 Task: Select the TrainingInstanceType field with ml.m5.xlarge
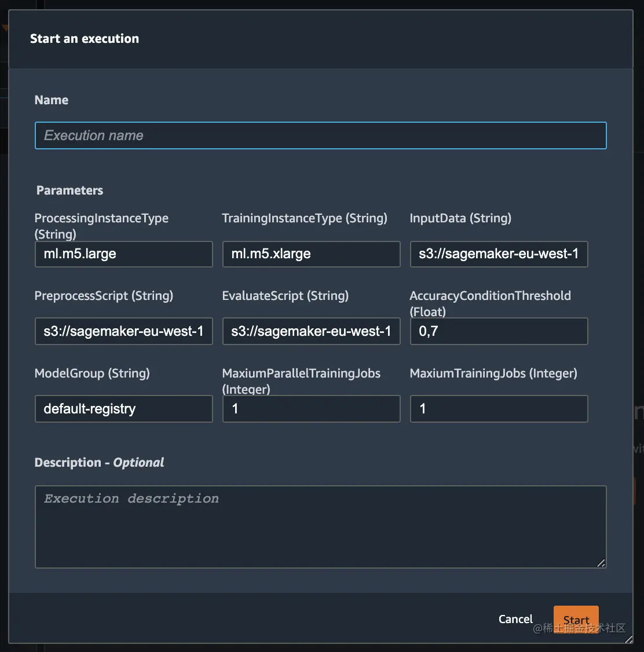pyautogui.click(x=311, y=254)
